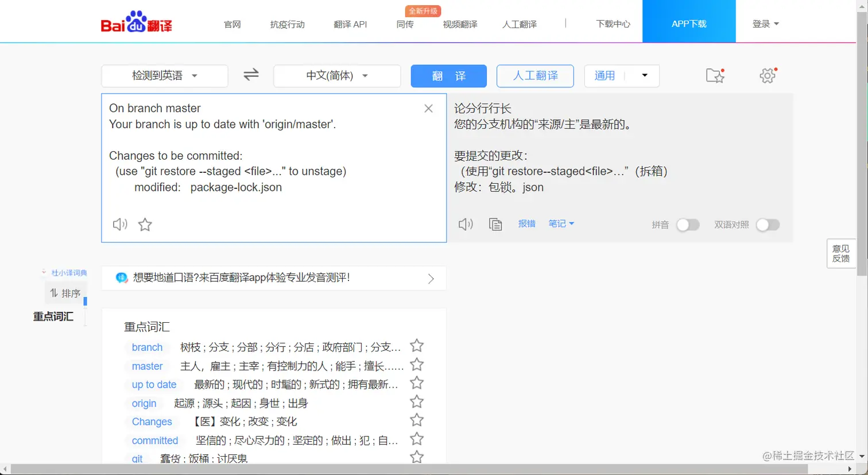Click the app promo text 想要地道口语

pyautogui.click(x=241, y=278)
